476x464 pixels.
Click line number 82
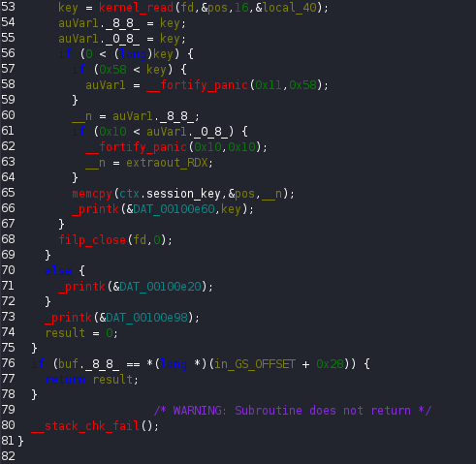8,456
